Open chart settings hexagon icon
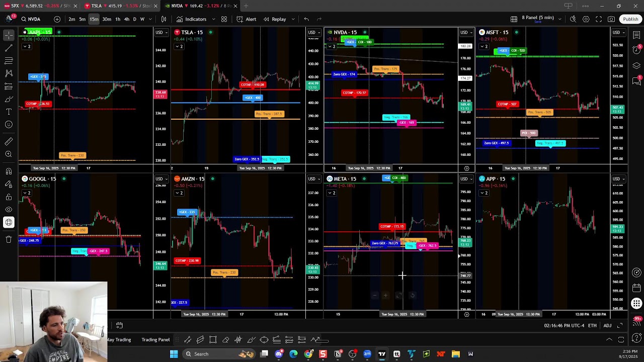The image size is (644, 362). pyautogui.click(x=586, y=19)
